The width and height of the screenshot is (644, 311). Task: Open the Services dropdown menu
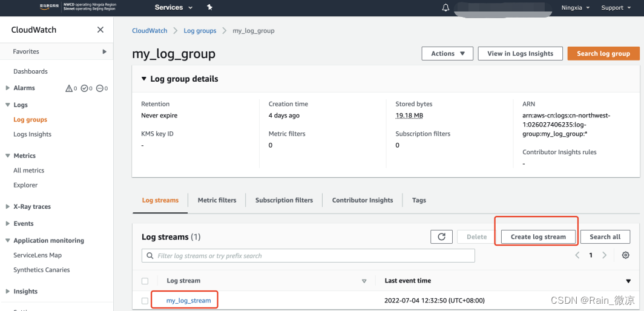point(173,7)
